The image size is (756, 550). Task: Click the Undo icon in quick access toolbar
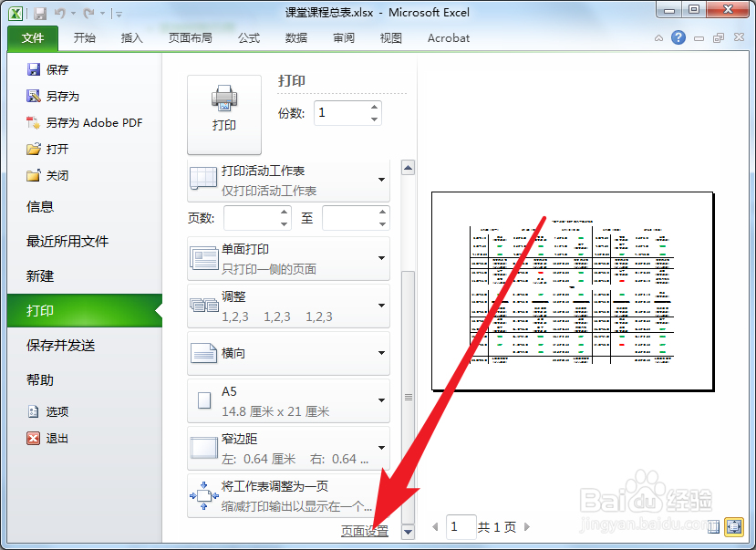coord(60,14)
